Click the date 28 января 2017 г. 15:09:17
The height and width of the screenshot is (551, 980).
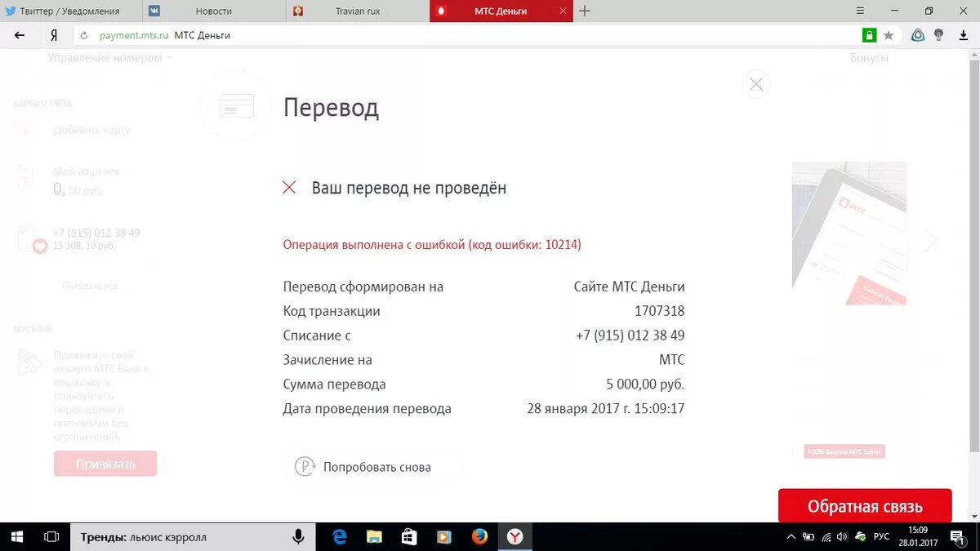click(606, 409)
